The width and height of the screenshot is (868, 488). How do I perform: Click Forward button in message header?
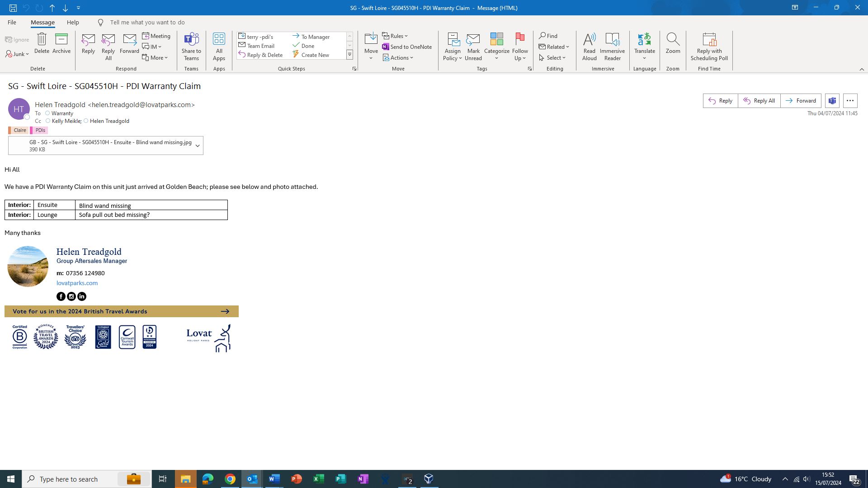pos(801,101)
